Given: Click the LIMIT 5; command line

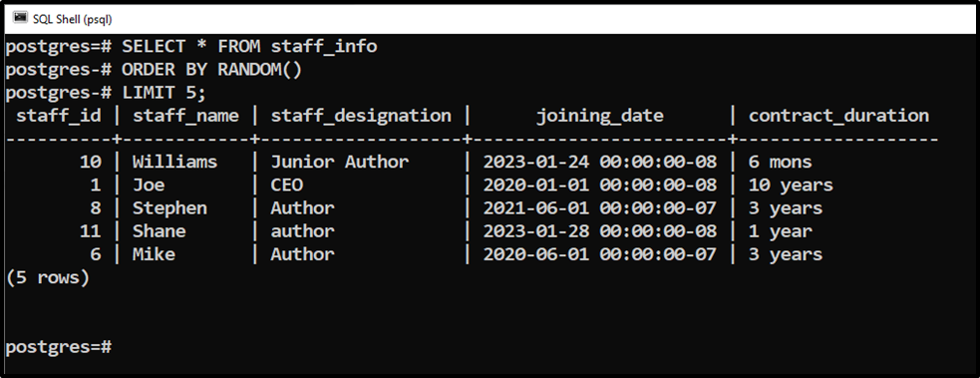Looking at the screenshot, I should point(106,93).
